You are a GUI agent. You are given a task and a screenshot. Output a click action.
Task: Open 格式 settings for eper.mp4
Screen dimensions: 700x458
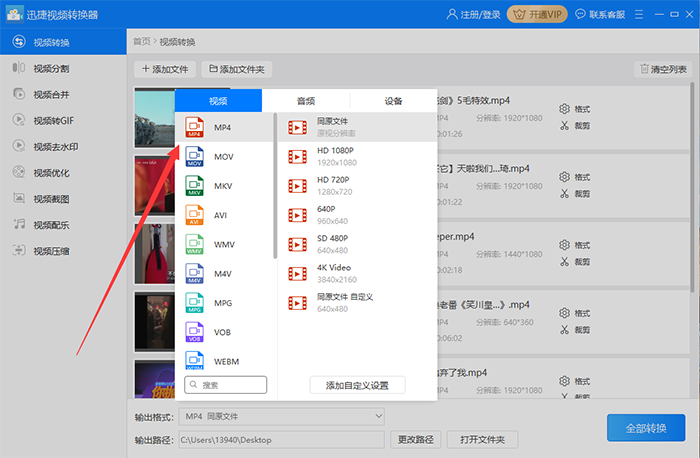click(x=575, y=245)
